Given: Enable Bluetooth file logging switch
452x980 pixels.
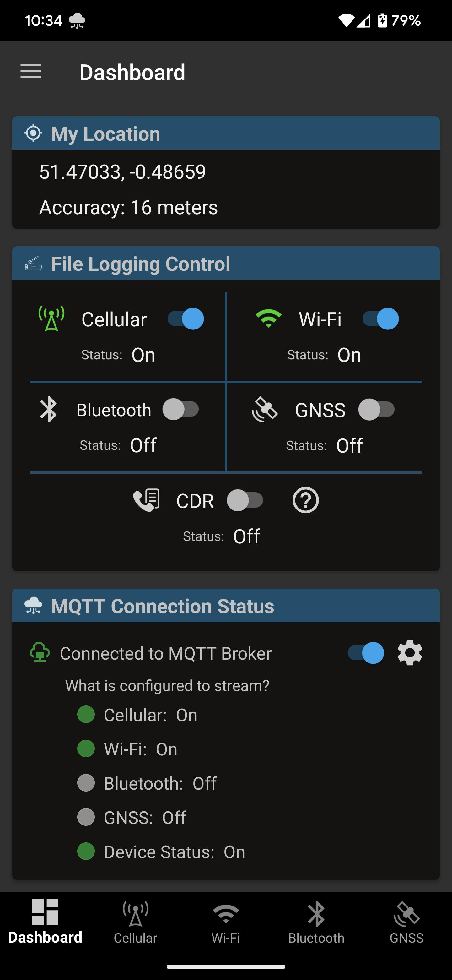Looking at the screenshot, I should [181, 410].
